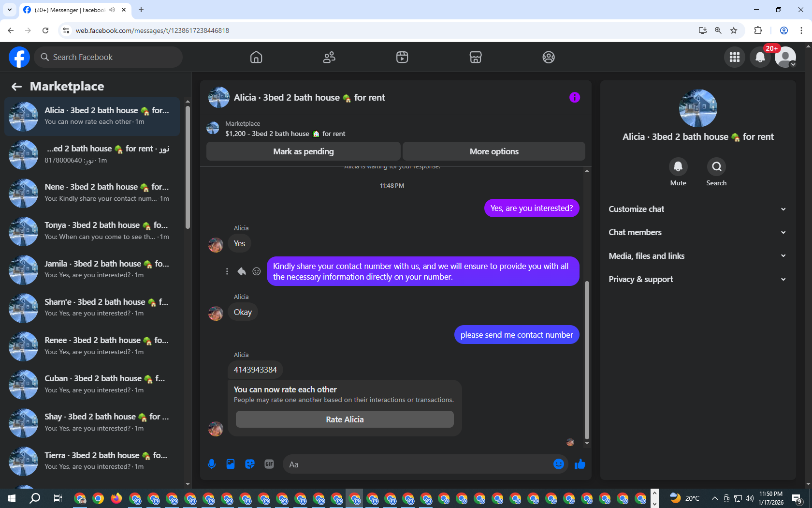Choose a GIF icon in composer

pyautogui.click(x=269, y=464)
